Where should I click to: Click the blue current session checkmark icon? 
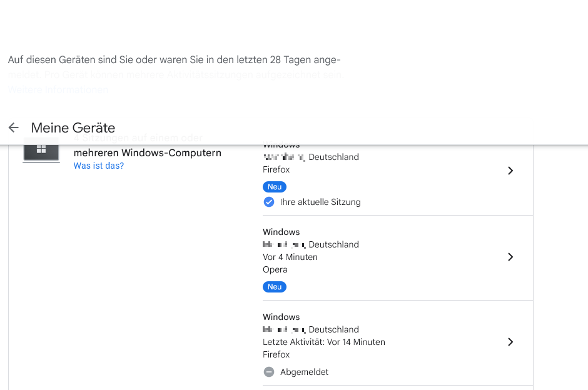pyautogui.click(x=269, y=202)
